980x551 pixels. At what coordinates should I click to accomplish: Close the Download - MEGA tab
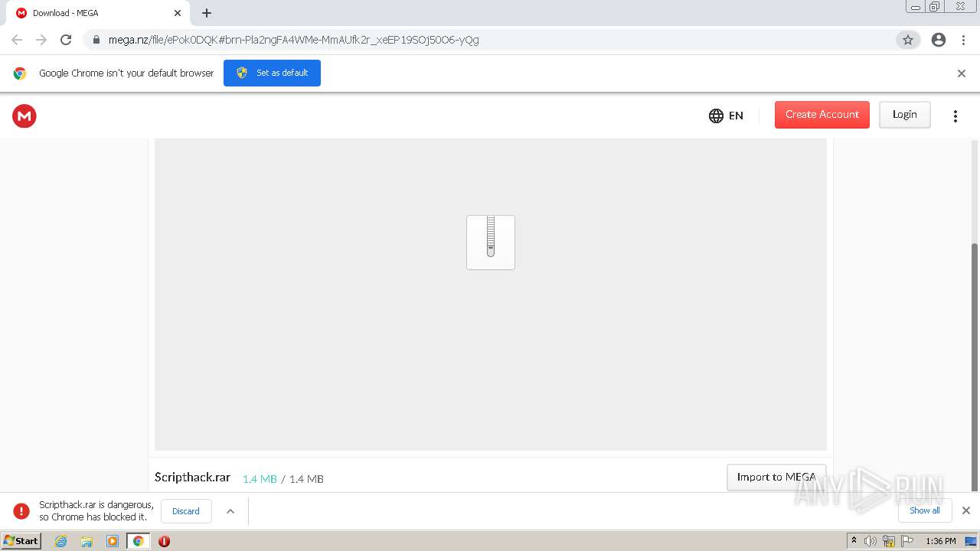point(178,13)
